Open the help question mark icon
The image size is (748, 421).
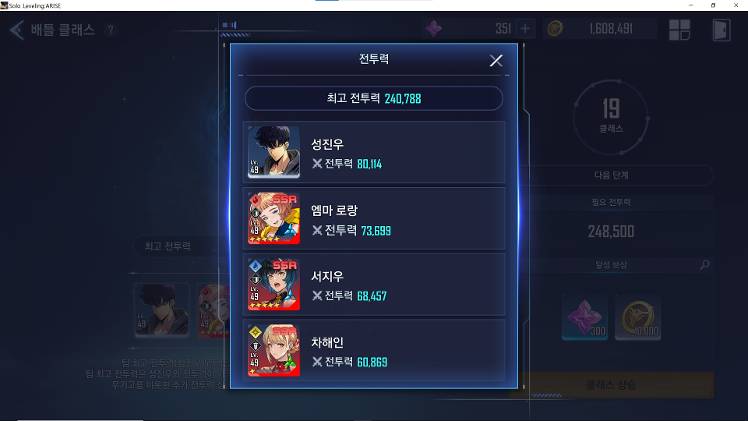[111, 30]
